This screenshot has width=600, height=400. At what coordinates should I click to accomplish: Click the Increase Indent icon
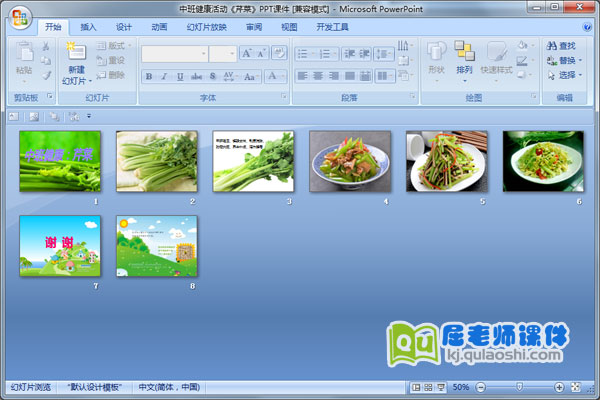[364, 54]
